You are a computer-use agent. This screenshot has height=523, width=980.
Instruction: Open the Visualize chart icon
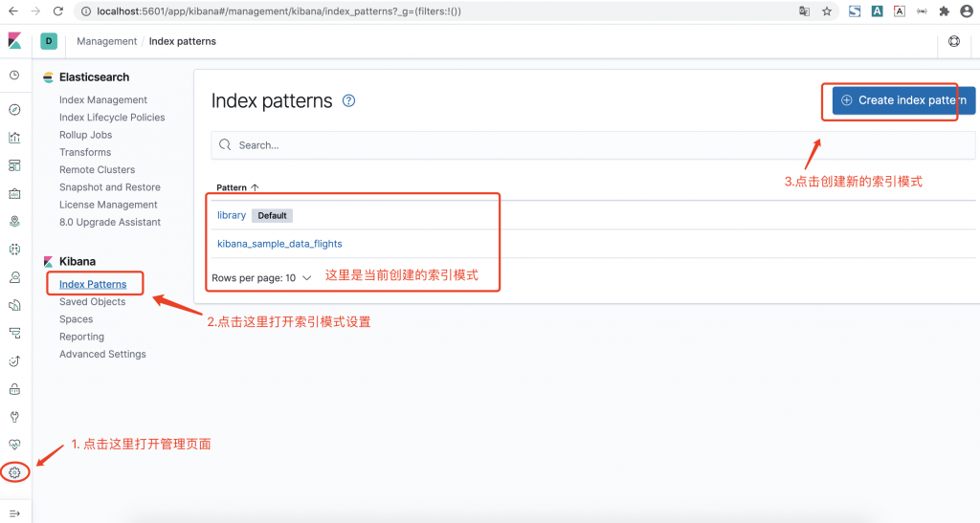pyautogui.click(x=14, y=138)
